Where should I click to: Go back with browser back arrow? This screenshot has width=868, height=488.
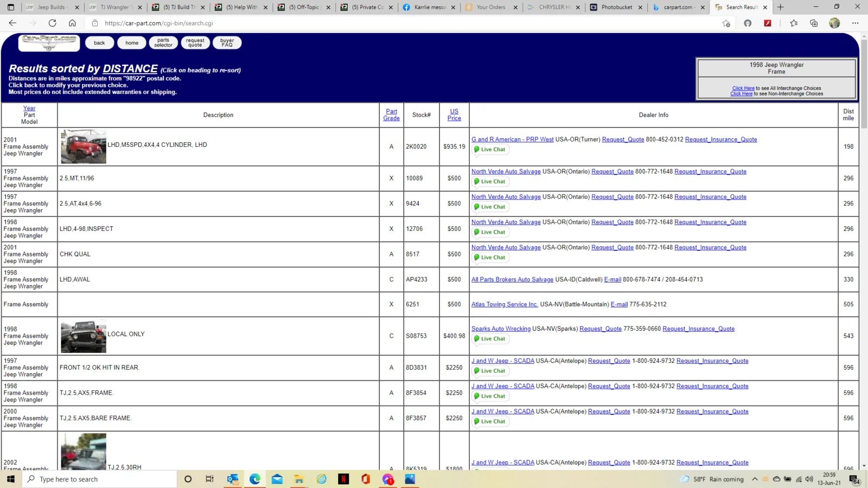(x=12, y=23)
